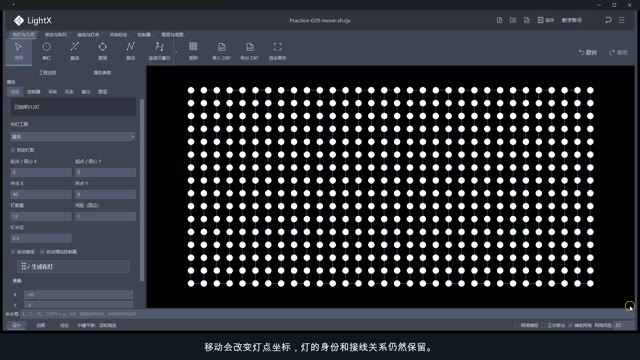Click the start point X input field
Screen dimensions: 640x360
pos(41,172)
